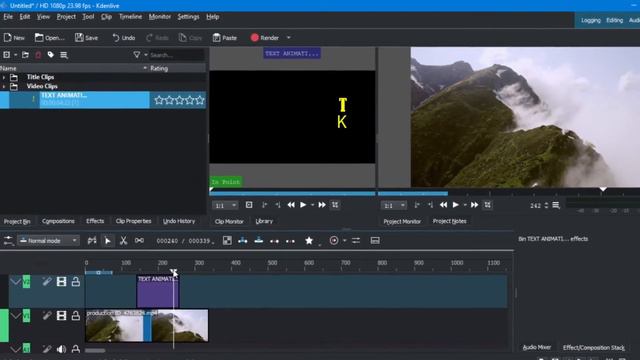Fast forward in the project monitor
The height and width of the screenshot is (360, 640).
coord(474,205)
